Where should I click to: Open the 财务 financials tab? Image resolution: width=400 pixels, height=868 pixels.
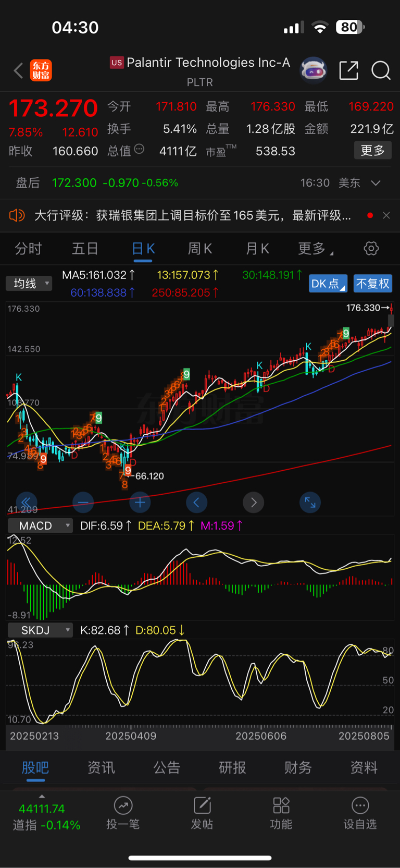coord(298,767)
